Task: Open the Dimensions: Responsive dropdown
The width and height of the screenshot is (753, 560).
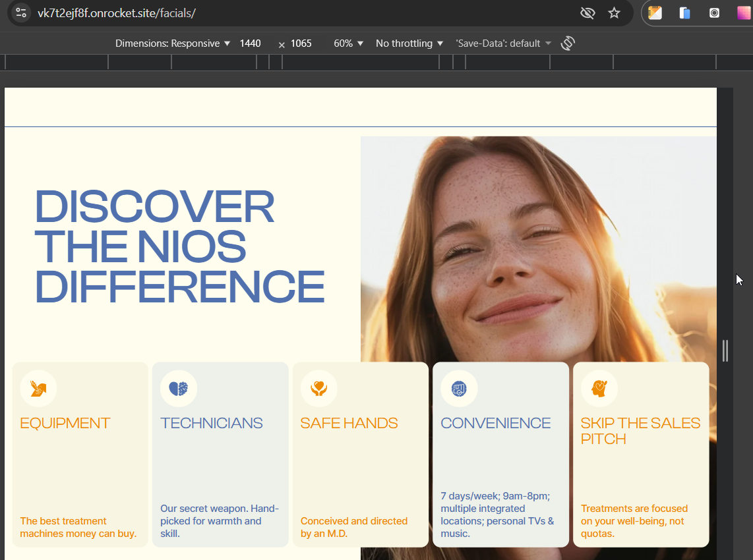Action: tap(173, 43)
